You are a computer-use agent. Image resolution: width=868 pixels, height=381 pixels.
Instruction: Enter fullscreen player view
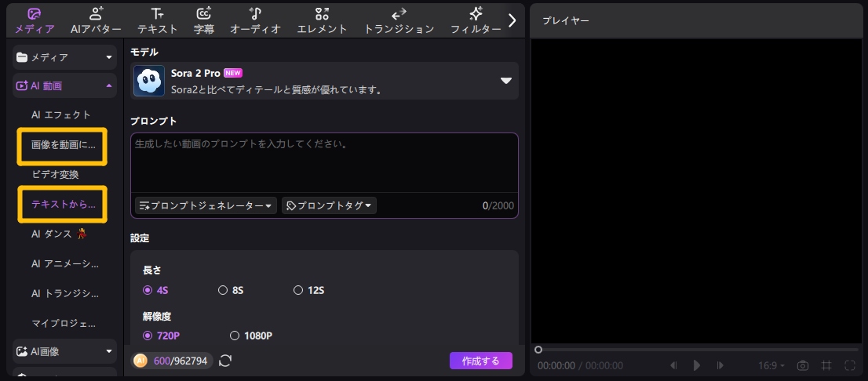(850, 365)
